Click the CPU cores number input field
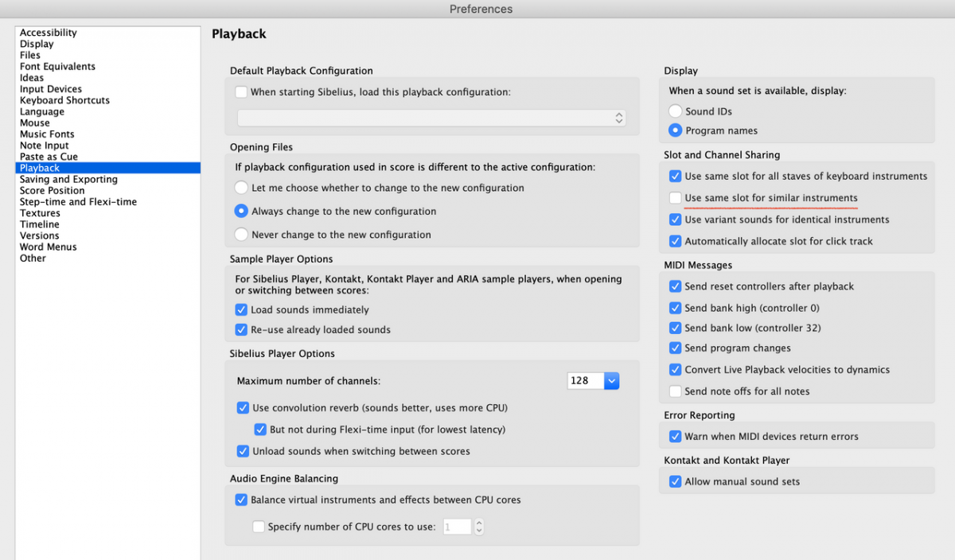This screenshot has width=955, height=560. click(457, 527)
